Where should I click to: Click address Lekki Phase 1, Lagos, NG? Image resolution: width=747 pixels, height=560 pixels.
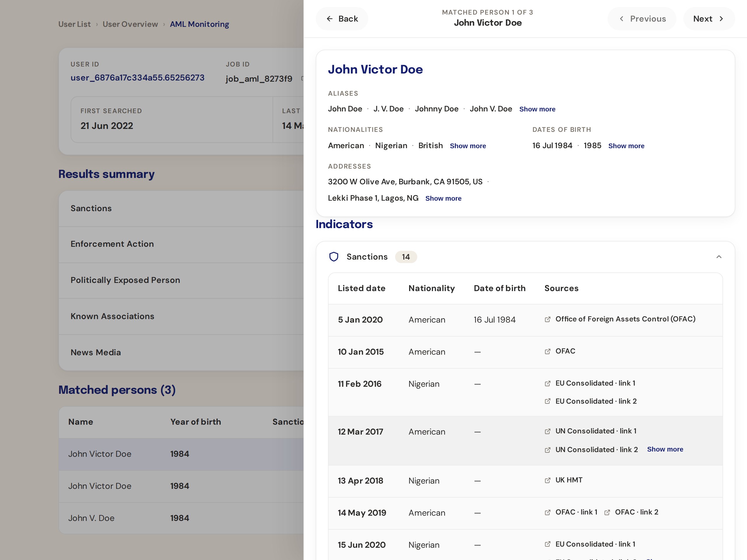pyautogui.click(x=373, y=198)
